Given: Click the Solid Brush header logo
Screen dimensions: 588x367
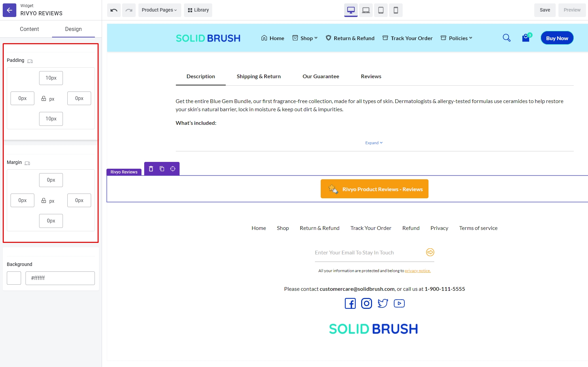Looking at the screenshot, I should pos(208,38).
